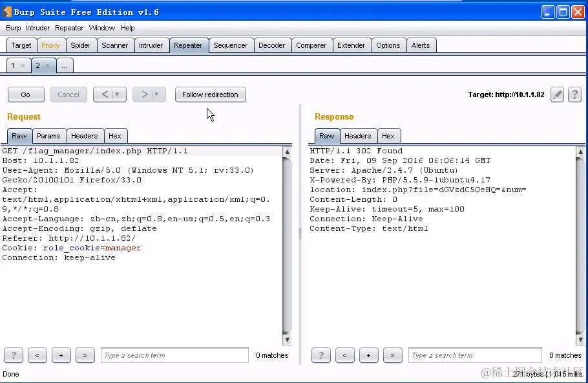
Task: Open the Intruder menu
Action: coord(37,28)
